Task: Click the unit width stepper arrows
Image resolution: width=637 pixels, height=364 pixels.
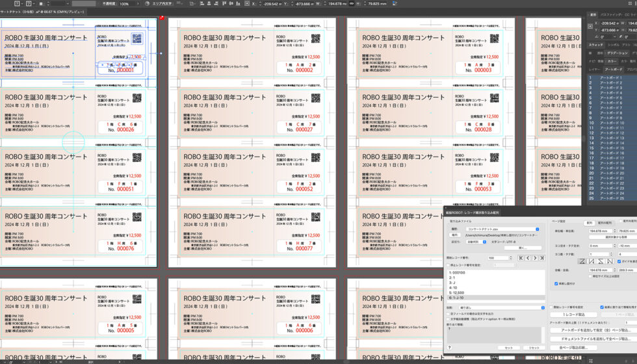Action: [x=615, y=231]
